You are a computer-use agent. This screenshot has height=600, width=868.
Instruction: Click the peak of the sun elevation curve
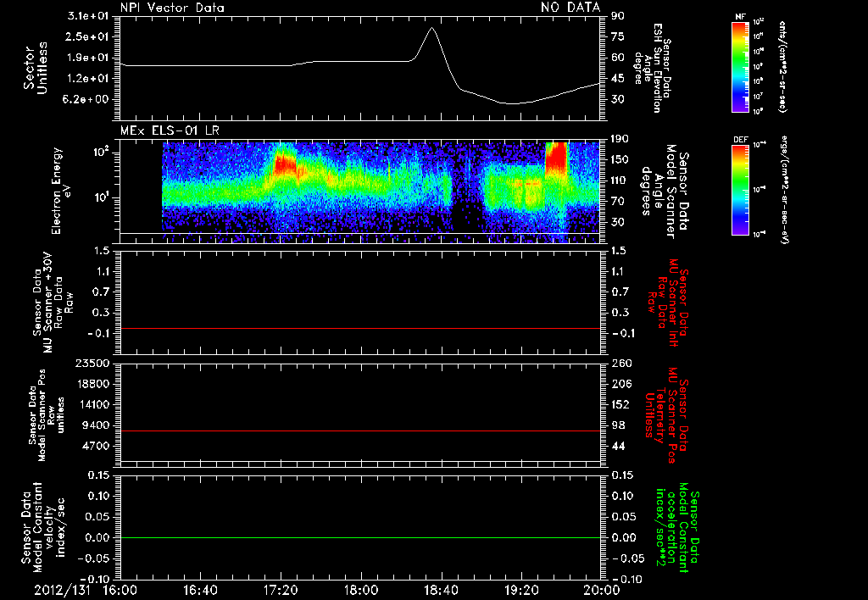pyautogui.click(x=431, y=28)
